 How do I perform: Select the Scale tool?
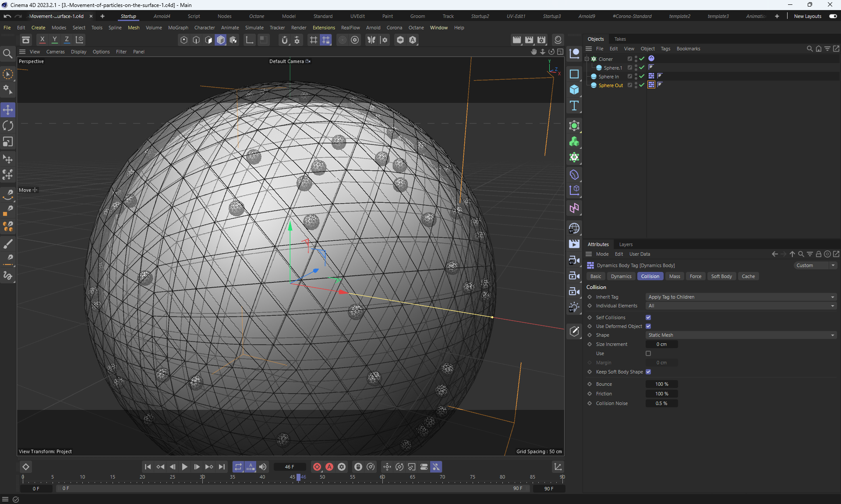[8, 142]
